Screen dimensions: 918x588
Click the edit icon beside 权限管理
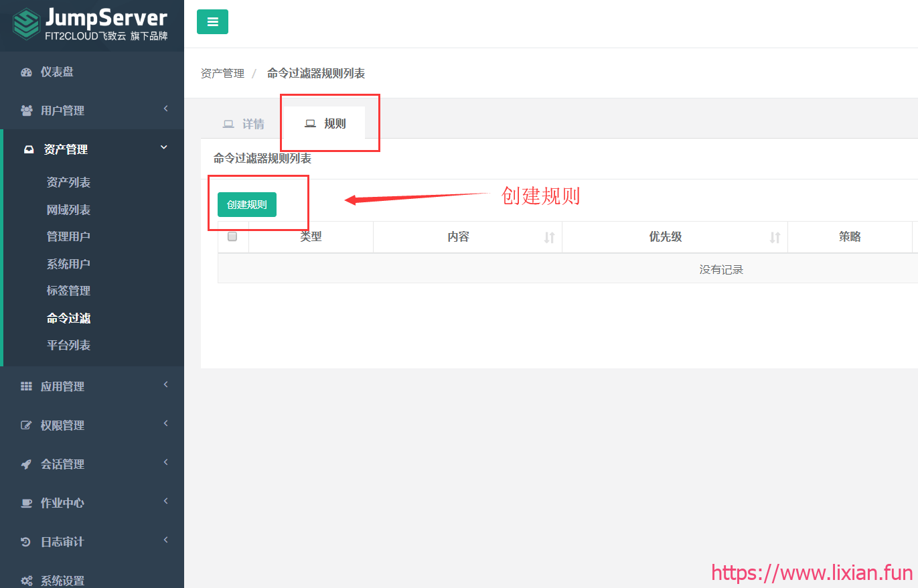pyautogui.click(x=26, y=425)
